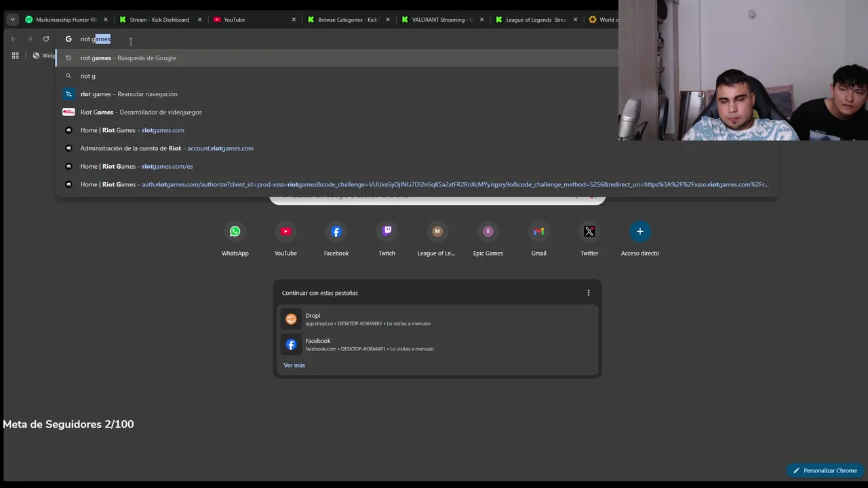This screenshot has height=488, width=868.
Task: Close the VALORANT Streaming tab
Action: pos(482,20)
